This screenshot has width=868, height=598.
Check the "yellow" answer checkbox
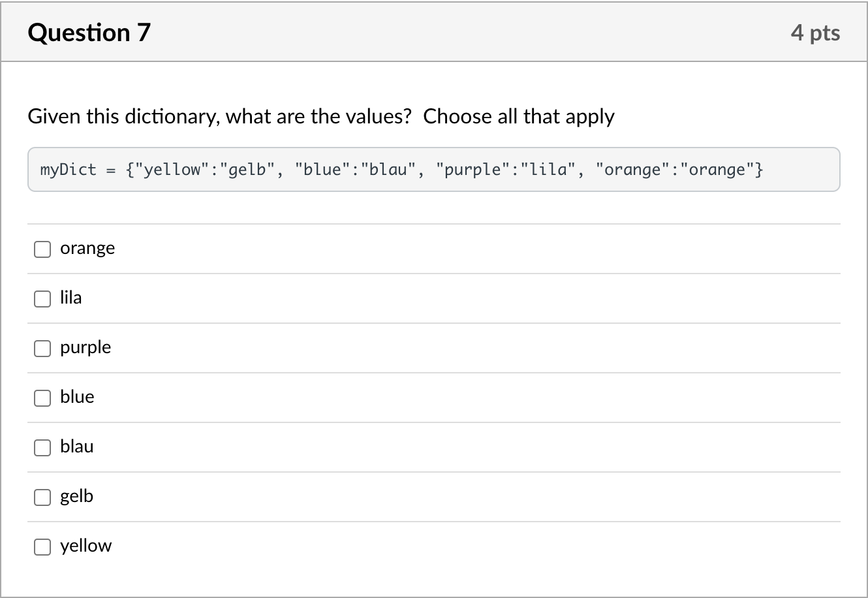pyautogui.click(x=42, y=546)
